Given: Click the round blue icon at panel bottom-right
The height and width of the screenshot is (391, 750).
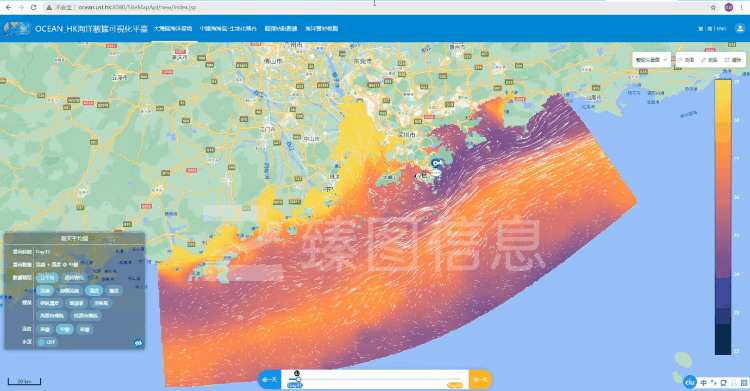Looking at the screenshot, I should coord(138,343).
